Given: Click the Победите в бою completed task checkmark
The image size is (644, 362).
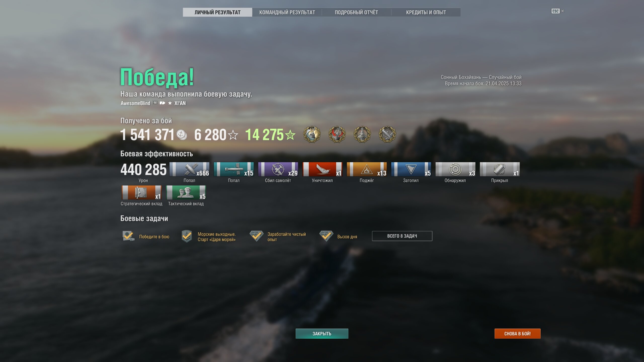Looking at the screenshot, I should click(128, 236).
